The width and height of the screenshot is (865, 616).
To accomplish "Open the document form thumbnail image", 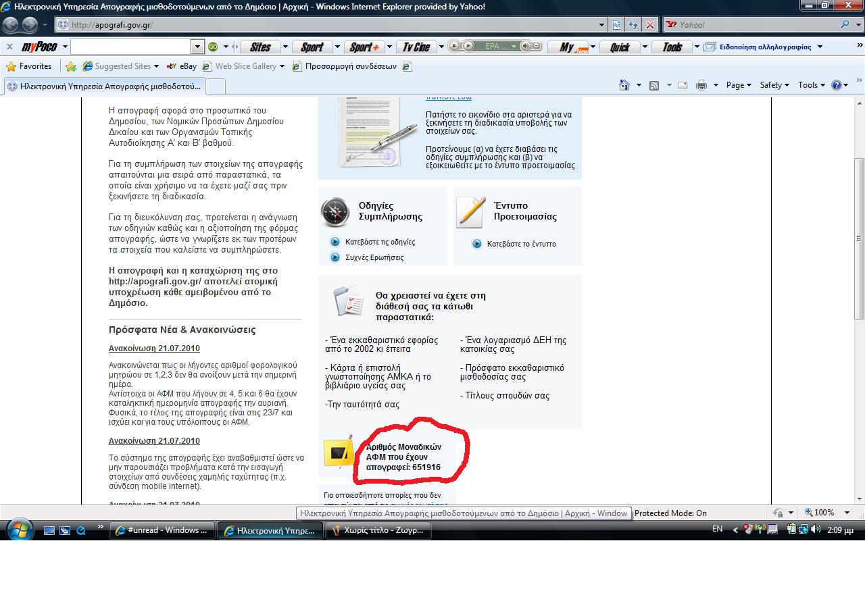I will click(377, 132).
